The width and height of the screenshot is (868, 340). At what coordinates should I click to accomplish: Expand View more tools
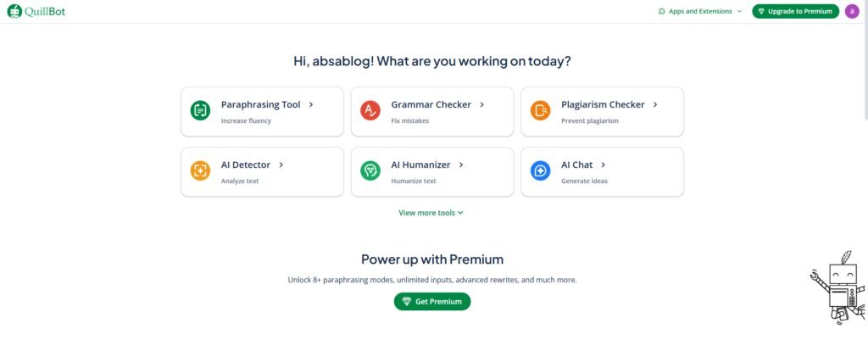(x=431, y=213)
